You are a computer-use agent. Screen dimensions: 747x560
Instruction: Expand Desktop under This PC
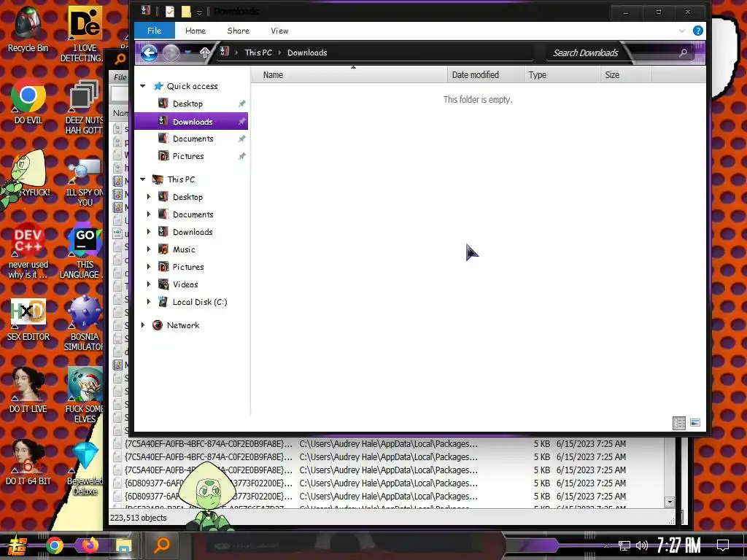click(x=149, y=197)
